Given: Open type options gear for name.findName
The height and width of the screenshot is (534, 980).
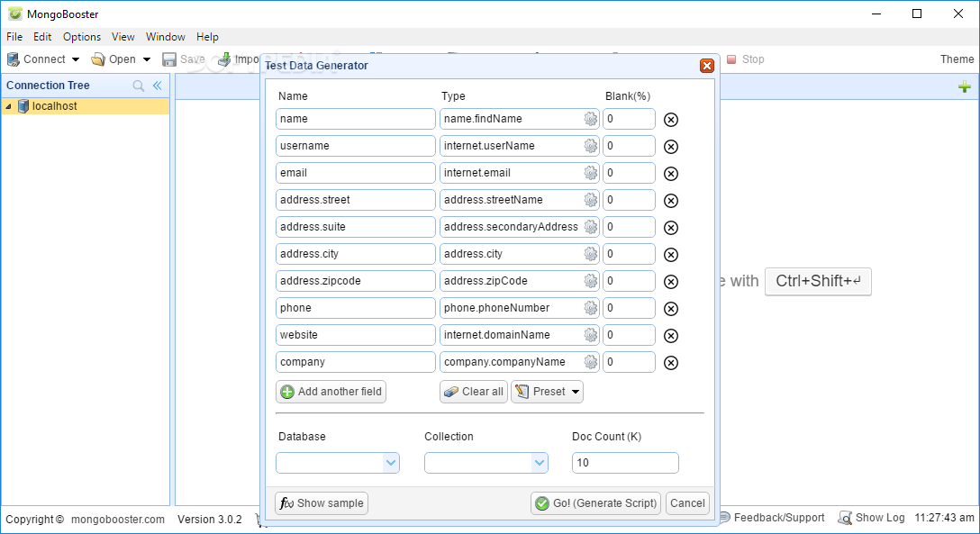Looking at the screenshot, I should pos(591,119).
